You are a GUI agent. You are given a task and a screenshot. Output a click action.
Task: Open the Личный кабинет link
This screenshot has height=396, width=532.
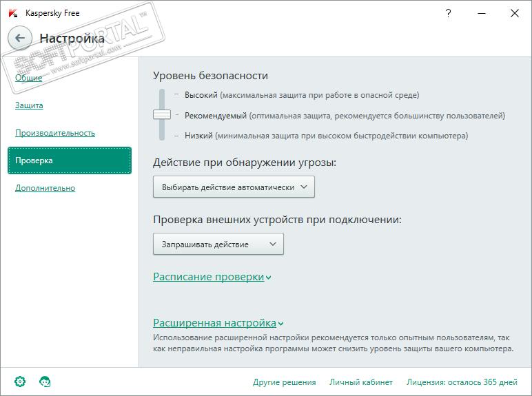coord(361,382)
